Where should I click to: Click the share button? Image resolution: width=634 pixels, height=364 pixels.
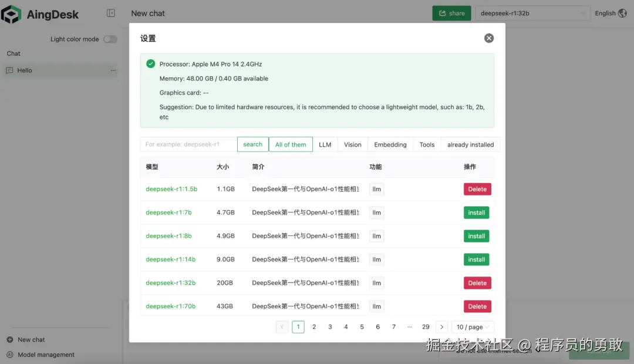451,14
